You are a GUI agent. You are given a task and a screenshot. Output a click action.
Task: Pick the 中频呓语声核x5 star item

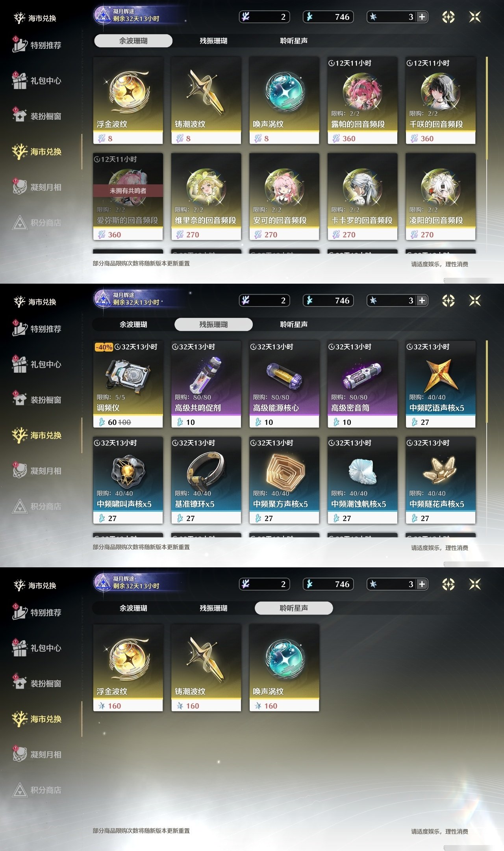(441, 384)
